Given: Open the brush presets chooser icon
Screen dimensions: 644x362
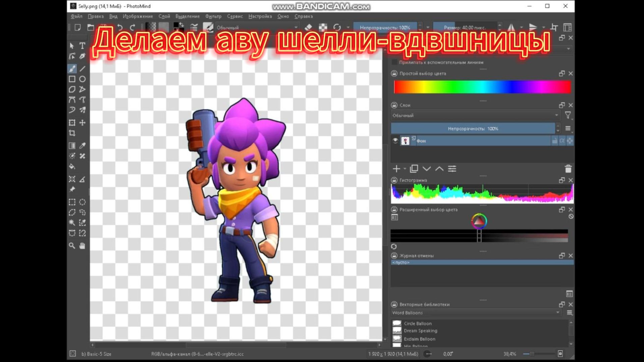Looking at the screenshot, I should pyautogui.click(x=208, y=28).
